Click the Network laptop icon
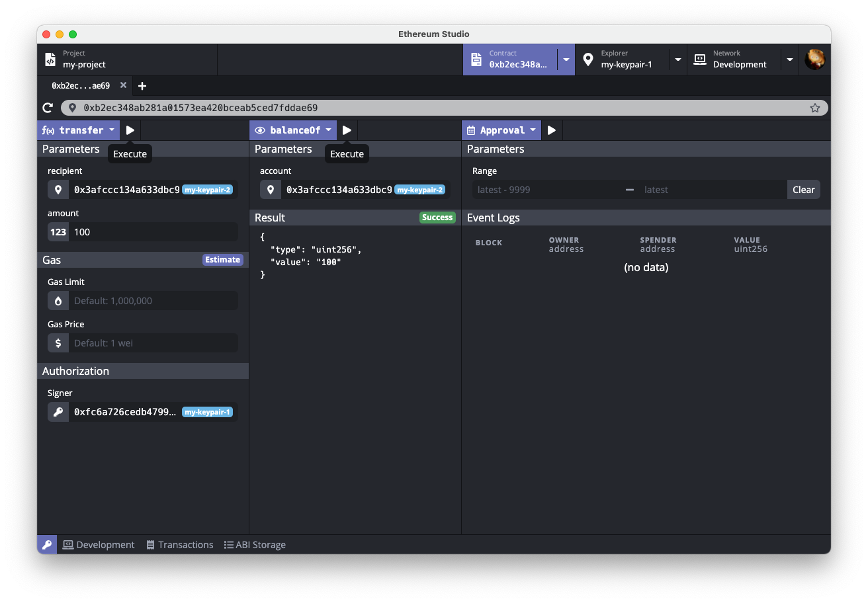This screenshot has height=603, width=868. click(x=699, y=60)
